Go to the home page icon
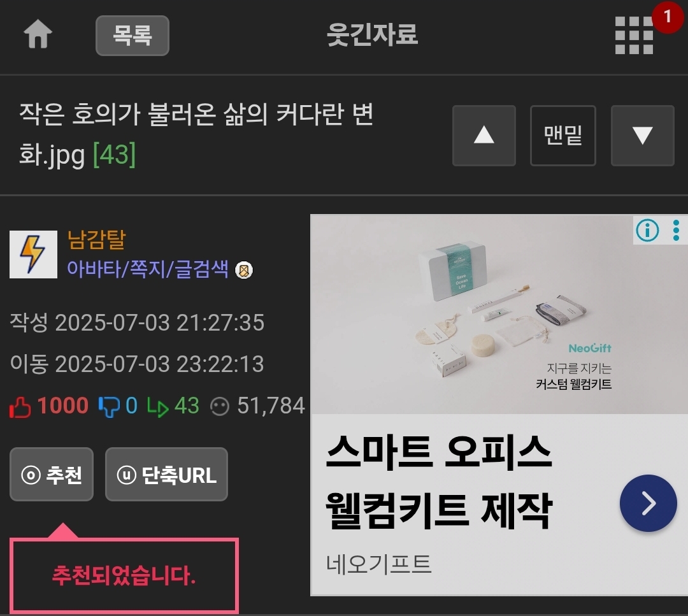The height and width of the screenshot is (616, 688). pos(38,34)
